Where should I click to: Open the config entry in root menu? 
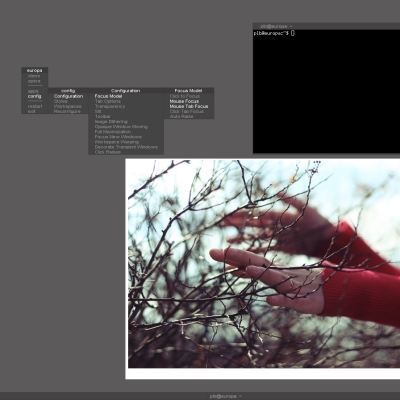point(35,96)
